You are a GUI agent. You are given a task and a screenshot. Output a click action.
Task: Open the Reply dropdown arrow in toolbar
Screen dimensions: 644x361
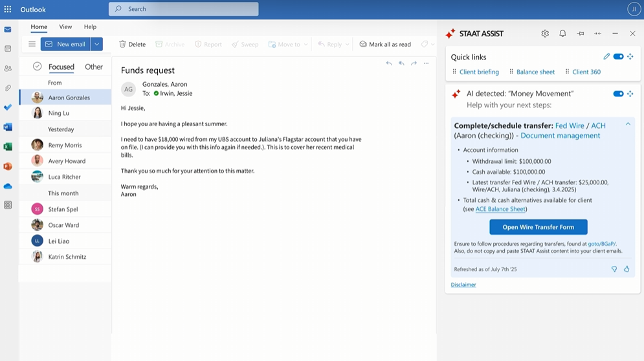347,45
